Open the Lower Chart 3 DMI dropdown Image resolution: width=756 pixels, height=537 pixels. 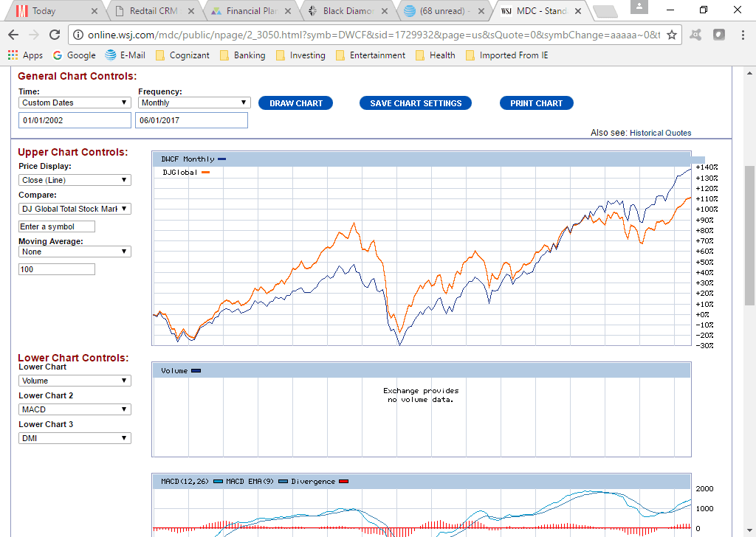coord(75,439)
